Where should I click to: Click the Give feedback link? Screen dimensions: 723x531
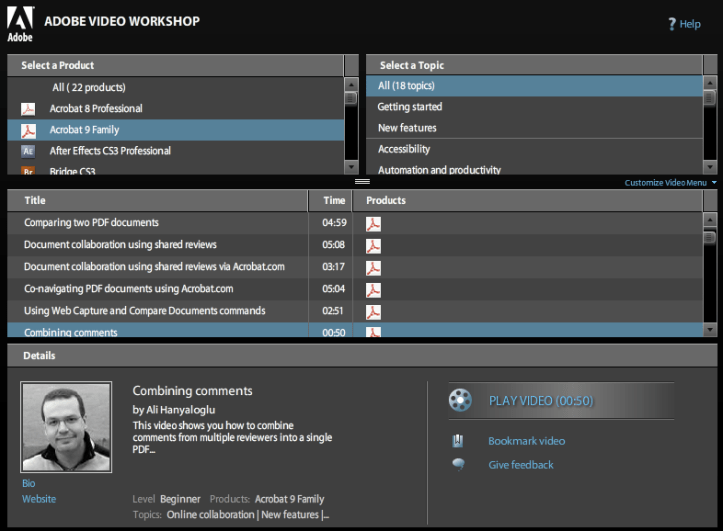coord(521,465)
